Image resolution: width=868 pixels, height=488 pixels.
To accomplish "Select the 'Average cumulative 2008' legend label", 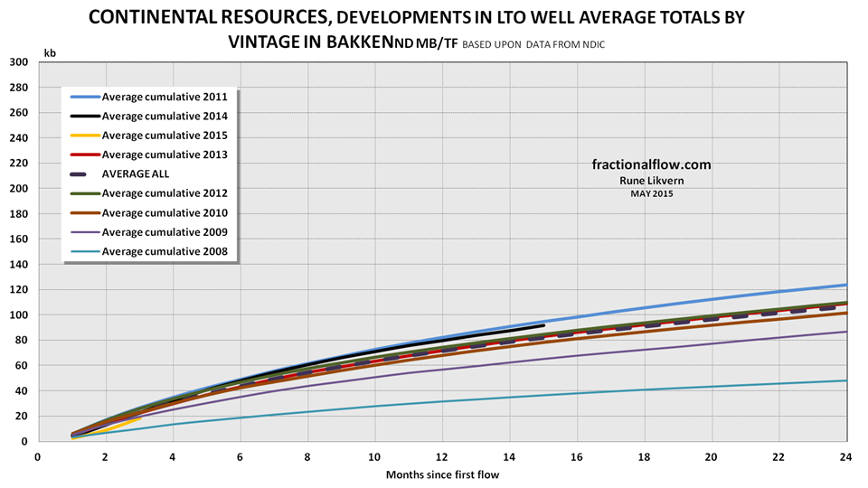I will [x=164, y=251].
